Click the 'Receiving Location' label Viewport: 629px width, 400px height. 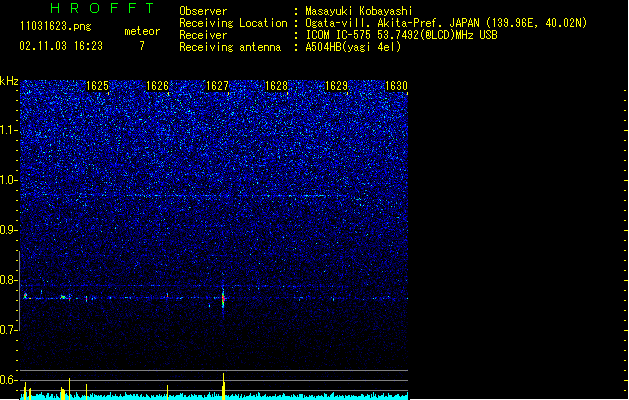click(x=233, y=23)
